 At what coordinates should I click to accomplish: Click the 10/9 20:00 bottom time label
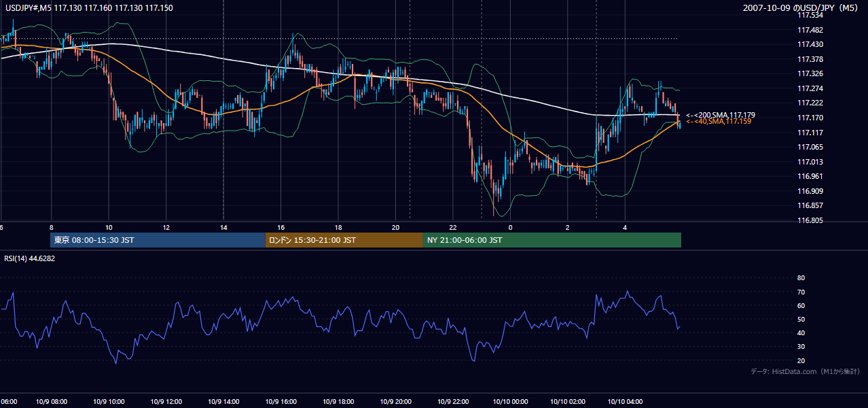tap(396, 402)
